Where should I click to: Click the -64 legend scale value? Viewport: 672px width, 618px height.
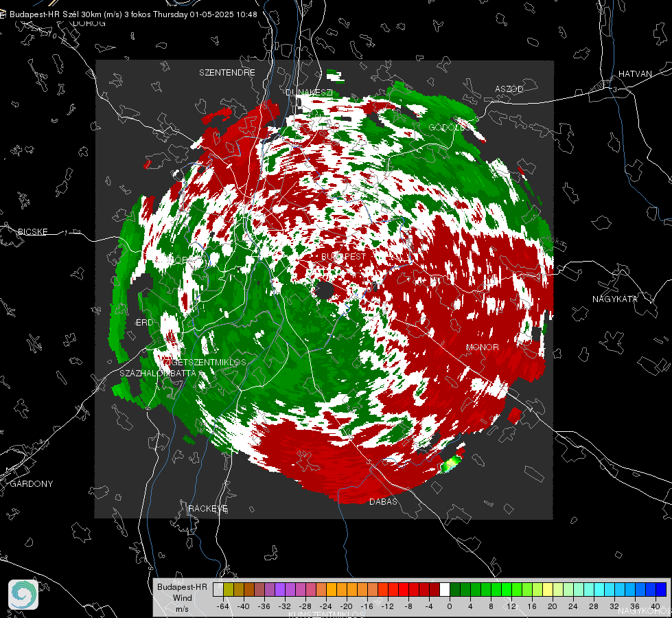pyautogui.click(x=223, y=606)
